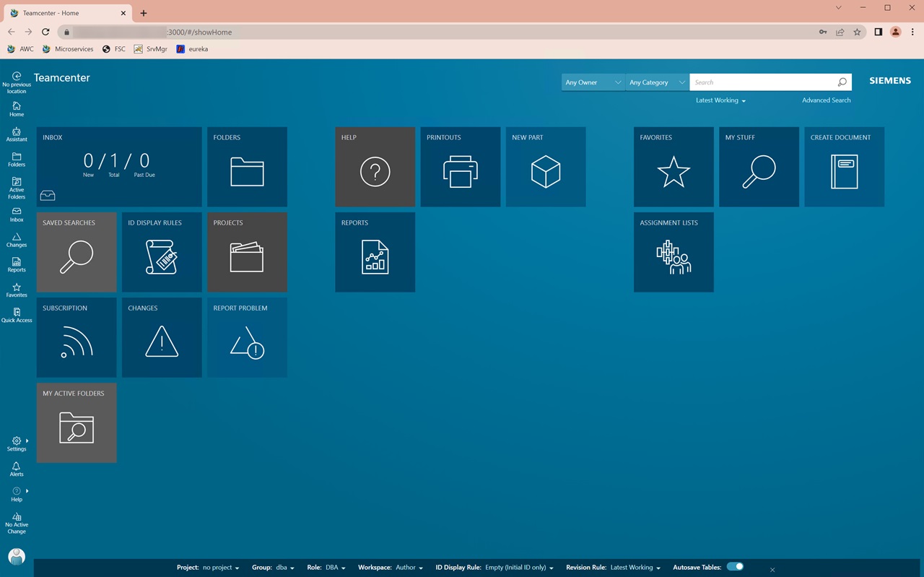Open the Revision Rule dropdown in footer

click(635, 568)
